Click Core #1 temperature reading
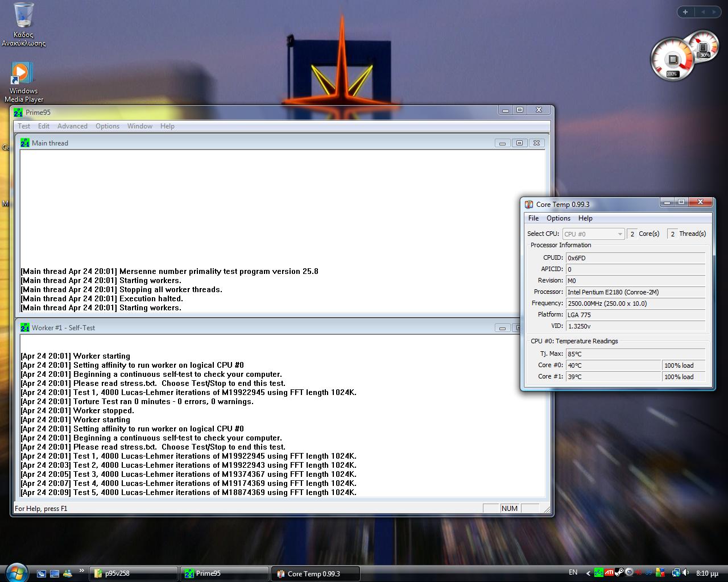Screen dimensions: 728x582 point(614,376)
